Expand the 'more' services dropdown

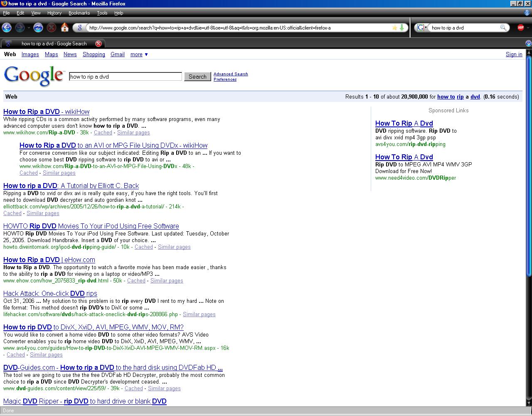click(139, 54)
